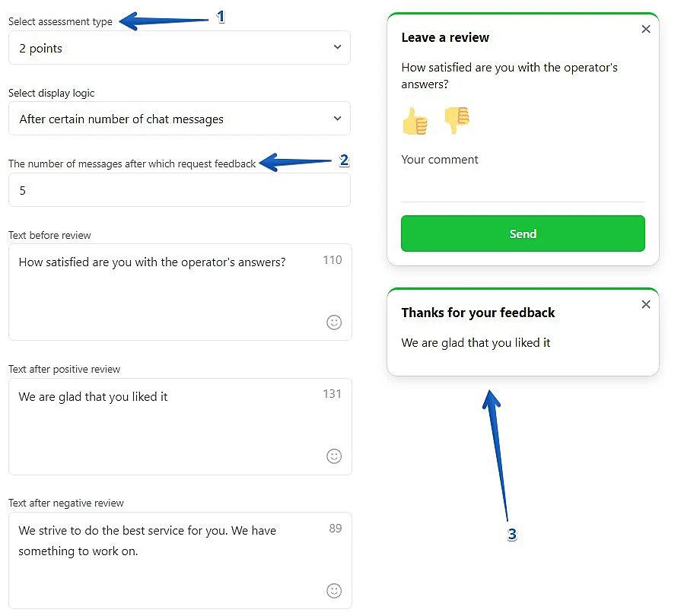The width and height of the screenshot is (681, 616).
Task: Close the Thanks for your feedback popup
Action: pos(646,304)
